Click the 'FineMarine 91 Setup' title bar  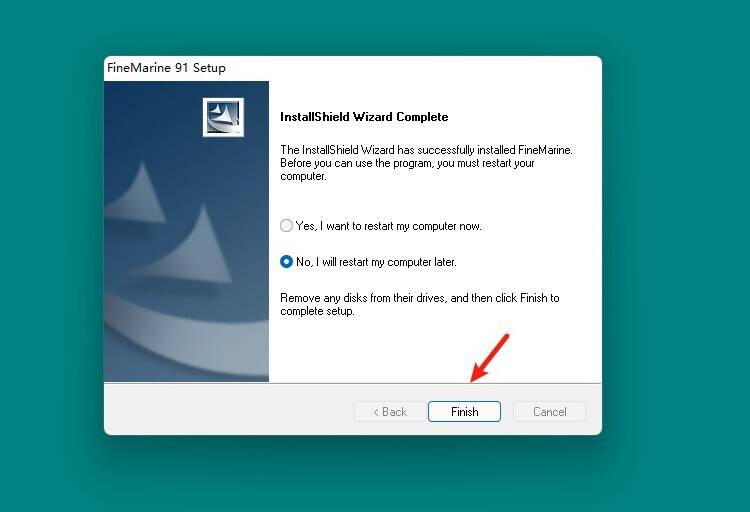(x=166, y=68)
